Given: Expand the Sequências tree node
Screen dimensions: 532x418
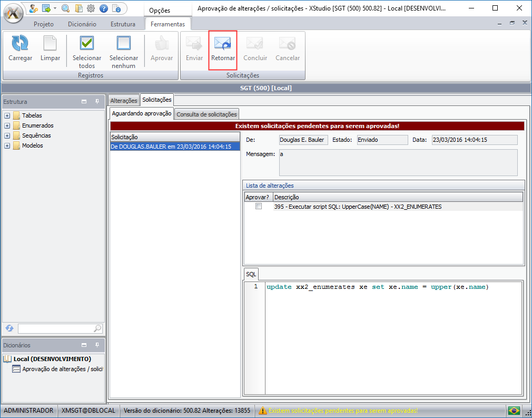Looking at the screenshot, I should pyautogui.click(x=7, y=136).
